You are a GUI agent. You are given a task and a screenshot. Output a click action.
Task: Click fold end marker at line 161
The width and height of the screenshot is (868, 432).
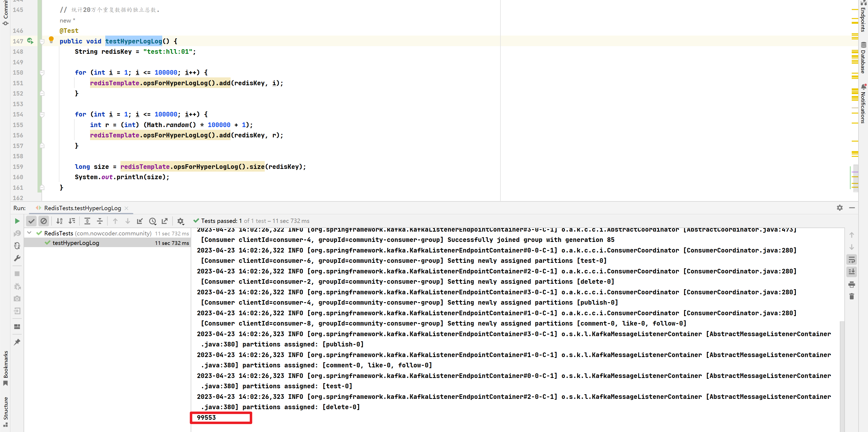pyautogui.click(x=42, y=188)
